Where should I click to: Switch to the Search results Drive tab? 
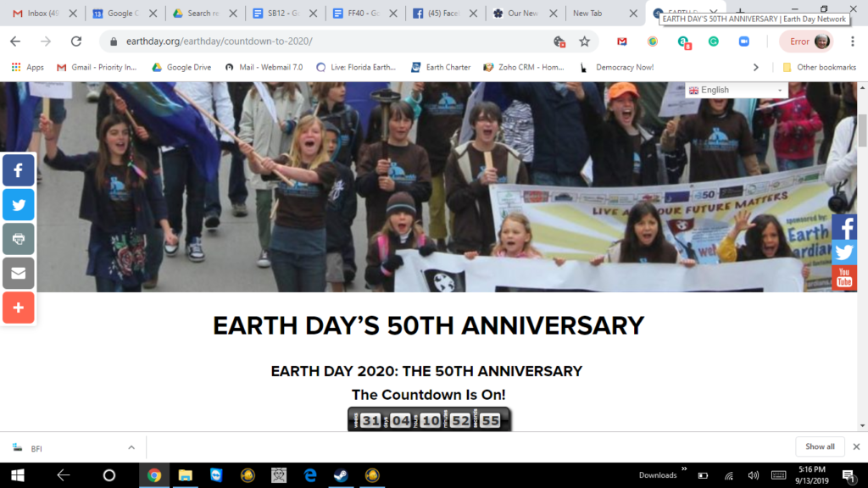[x=197, y=14]
